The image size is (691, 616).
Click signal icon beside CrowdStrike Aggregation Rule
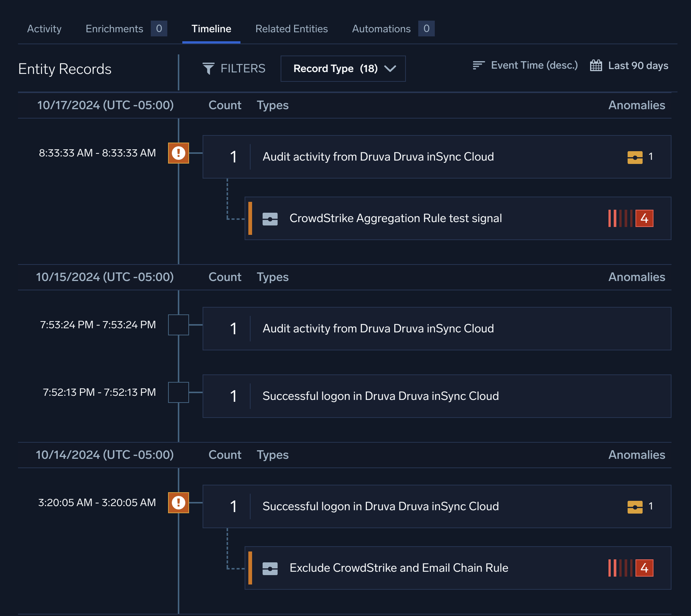coord(270,219)
